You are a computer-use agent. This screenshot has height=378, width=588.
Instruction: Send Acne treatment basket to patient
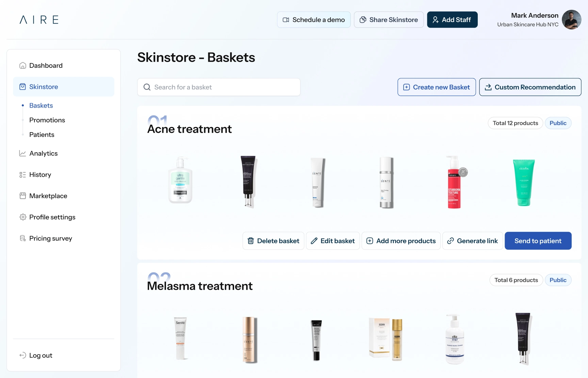538,241
